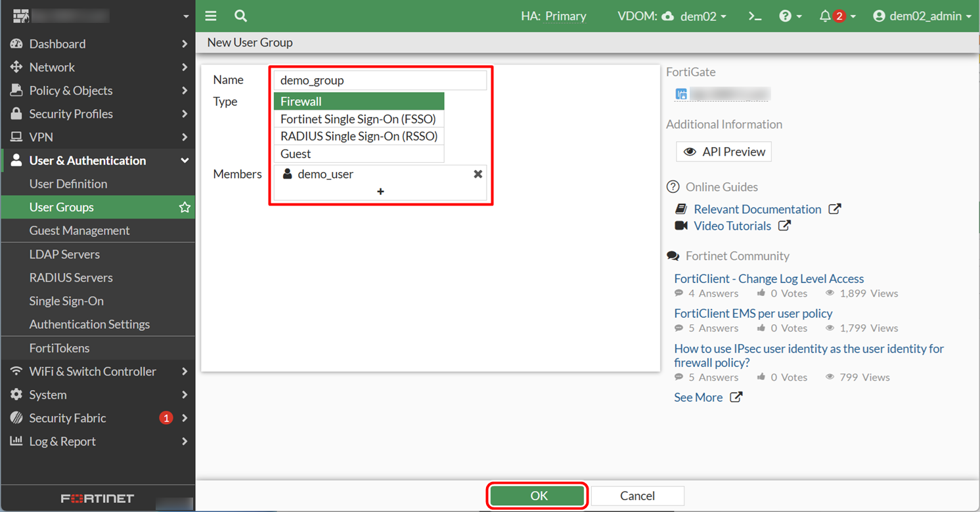Toggle the hamburger menu icon
Viewport: 980px width, 512px height.
pyautogui.click(x=210, y=16)
